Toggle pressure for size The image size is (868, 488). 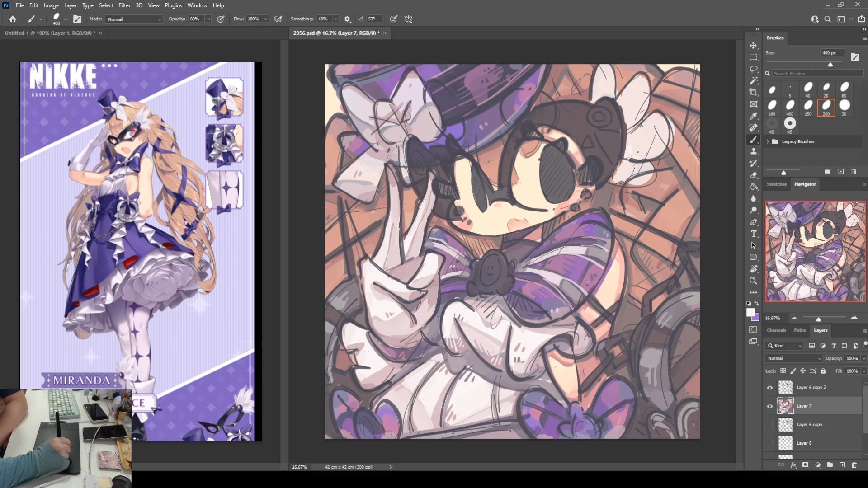click(x=394, y=19)
